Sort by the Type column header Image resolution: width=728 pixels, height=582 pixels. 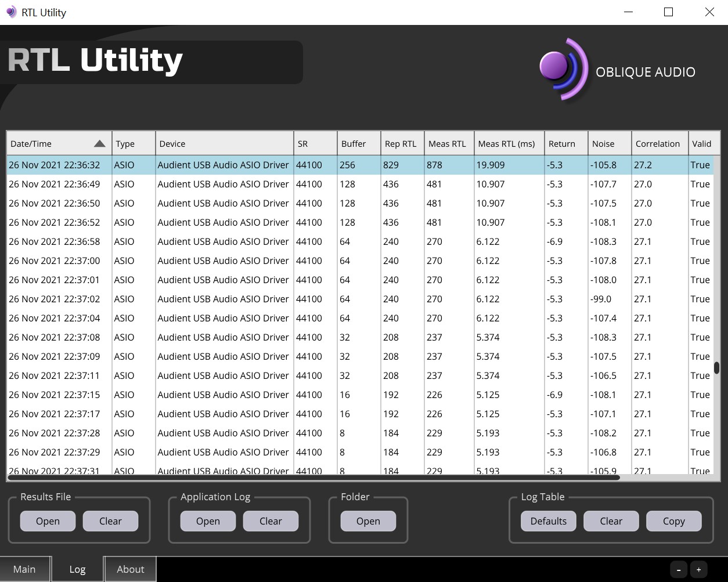pos(134,144)
